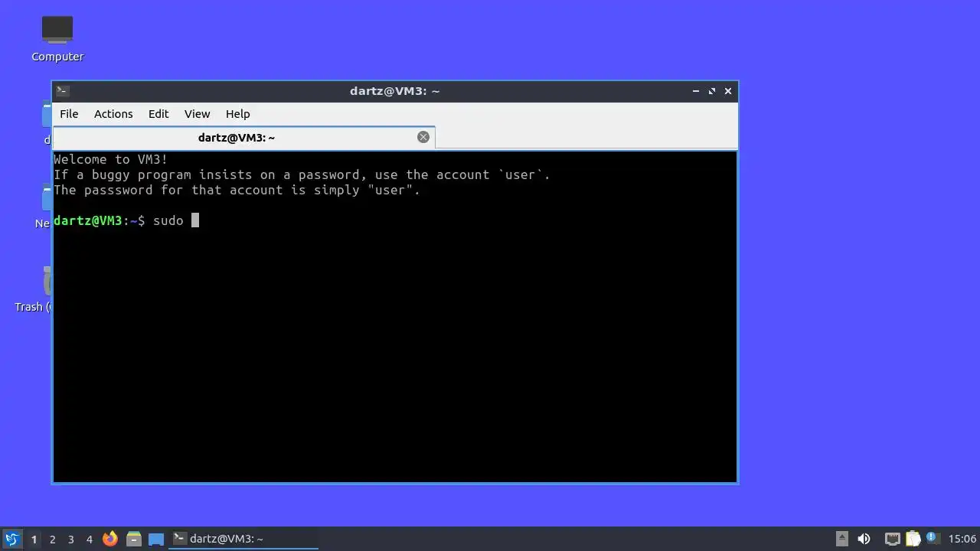
Task: Click the terminal prompt line after sudo
Action: [195, 220]
